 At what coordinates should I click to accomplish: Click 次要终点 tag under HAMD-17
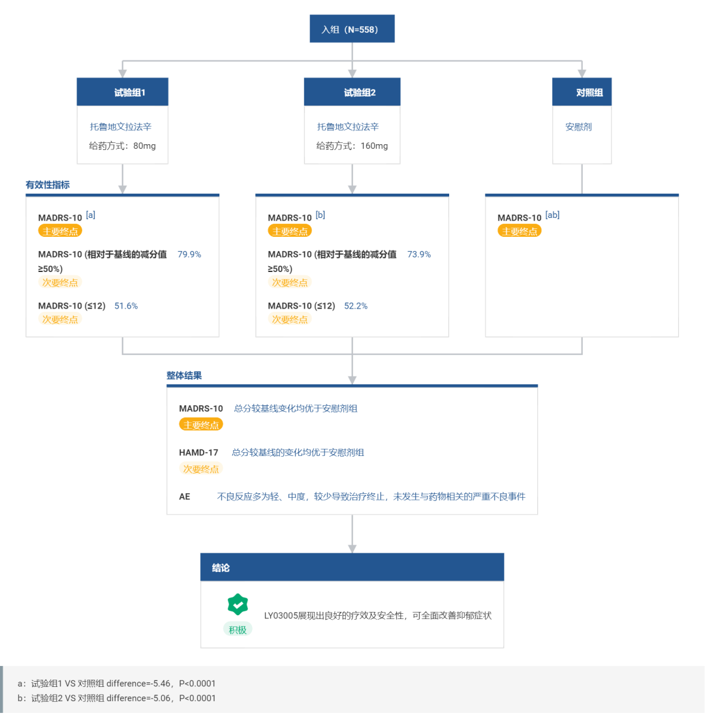pyautogui.click(x=201, y=468)
